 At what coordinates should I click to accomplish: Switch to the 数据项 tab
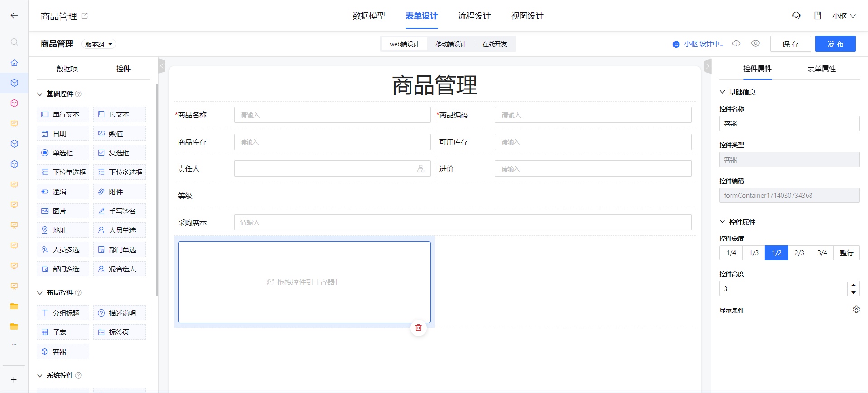[67, 69]
